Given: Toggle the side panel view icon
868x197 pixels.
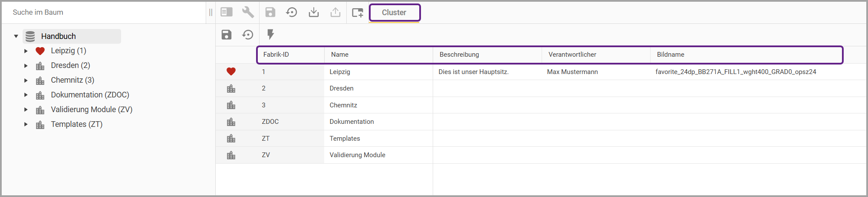Looking at the screenshot, I should tap(227, 12).
